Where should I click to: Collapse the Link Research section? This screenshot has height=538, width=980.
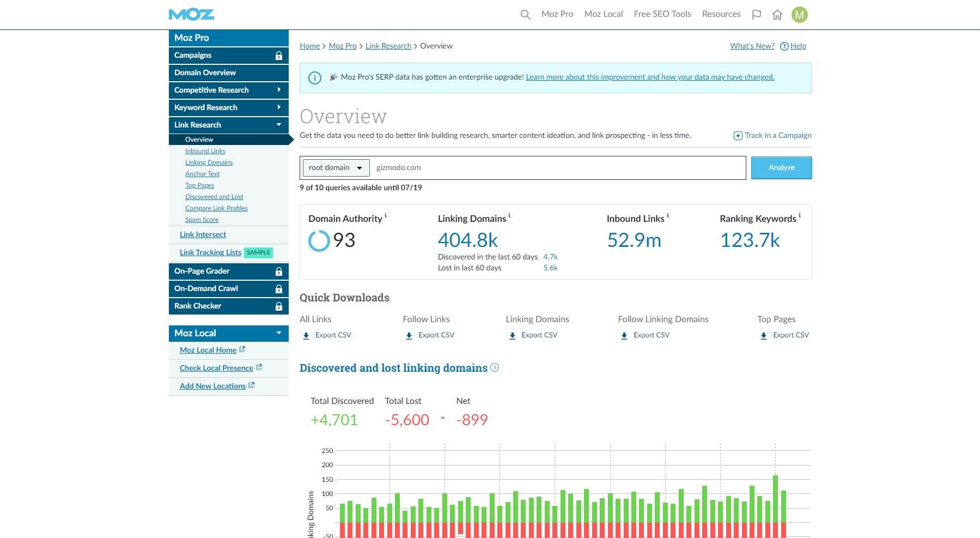pos(279,125)
